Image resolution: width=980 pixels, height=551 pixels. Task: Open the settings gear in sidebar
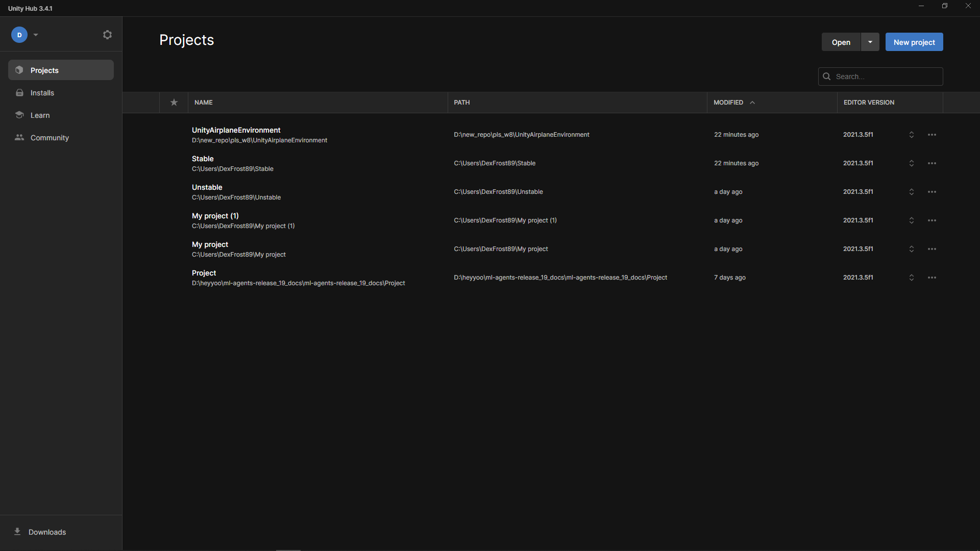click(x=107, y=35)
